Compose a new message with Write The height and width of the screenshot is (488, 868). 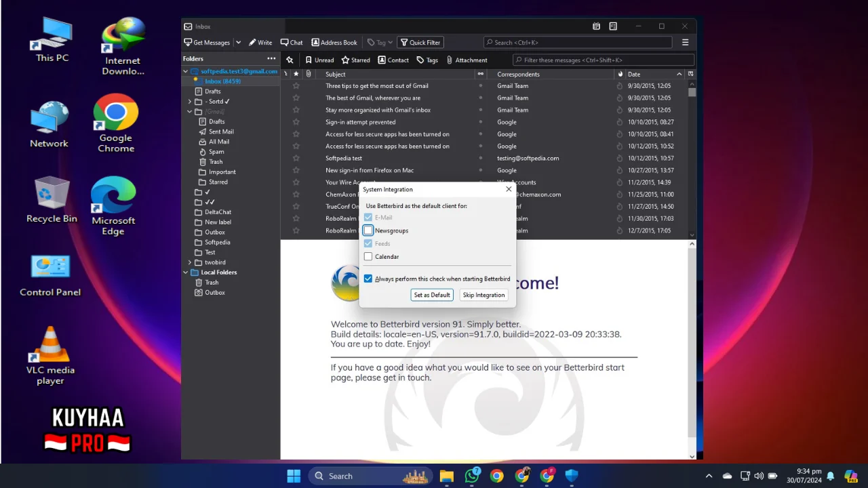tap(260, 42)
